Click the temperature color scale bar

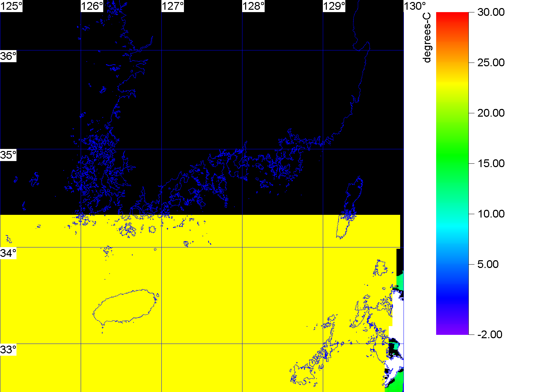(452, 173)
